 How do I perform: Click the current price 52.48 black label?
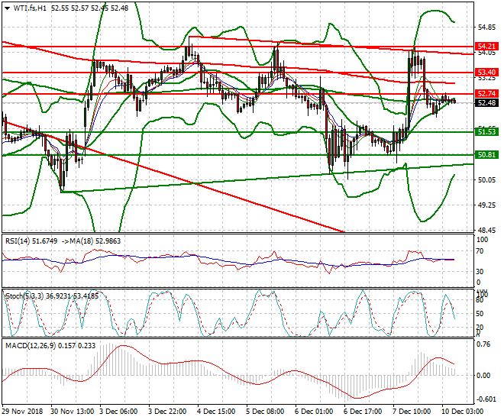coord(486,103)
